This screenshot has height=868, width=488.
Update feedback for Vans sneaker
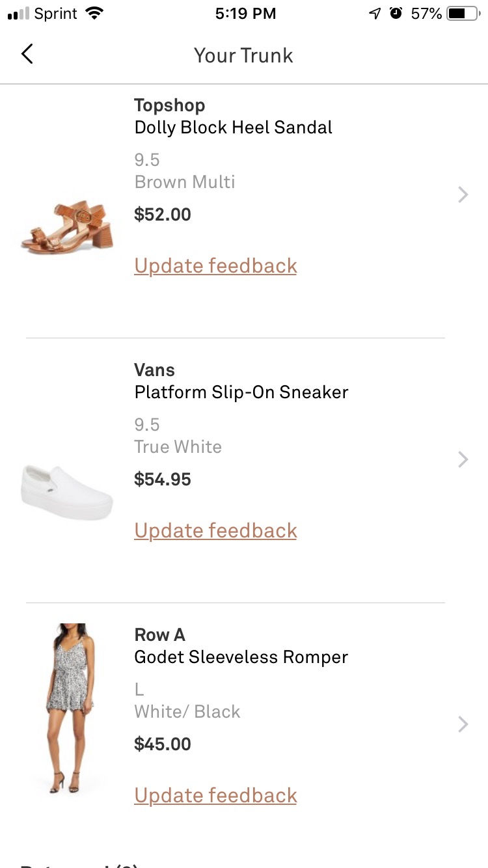pyautogui.click(x=215, y=530)
